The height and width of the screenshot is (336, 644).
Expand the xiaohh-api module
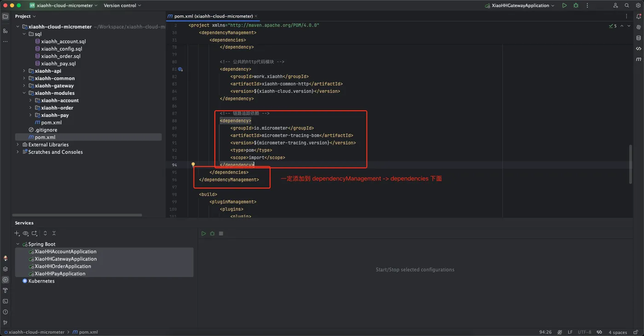coord(24,71)
